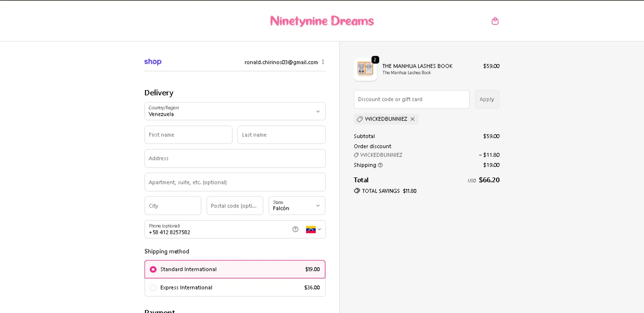Click the Shipping method heading
644x313 pixels.
coord(167,251)
